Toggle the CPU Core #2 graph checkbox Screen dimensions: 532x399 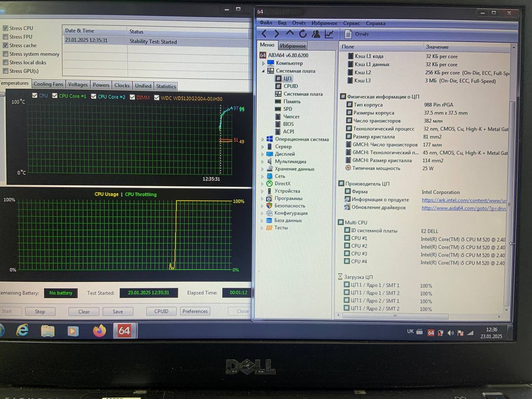94,96
